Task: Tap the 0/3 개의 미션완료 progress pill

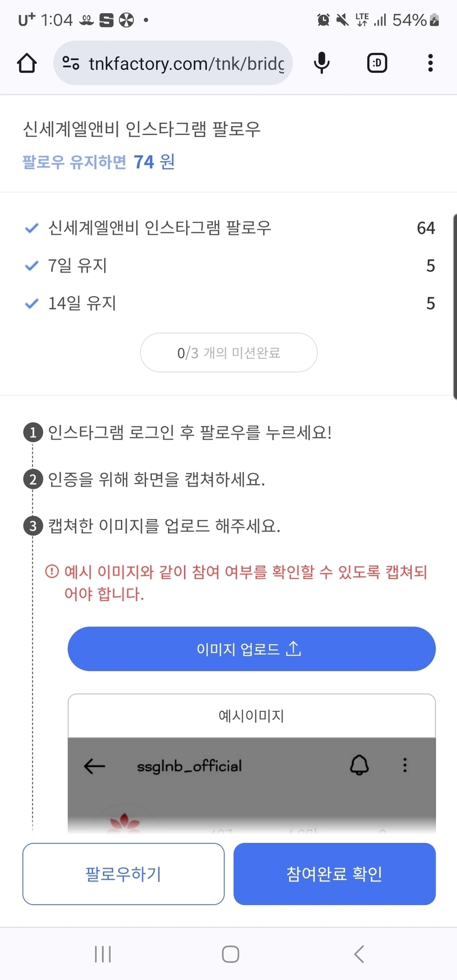Action: tap(228, 353)
